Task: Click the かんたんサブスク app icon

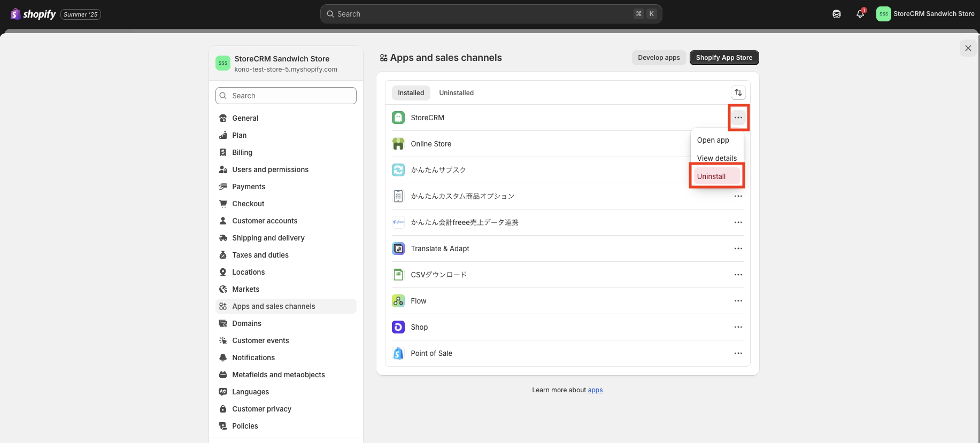Action: click(398, 170)
